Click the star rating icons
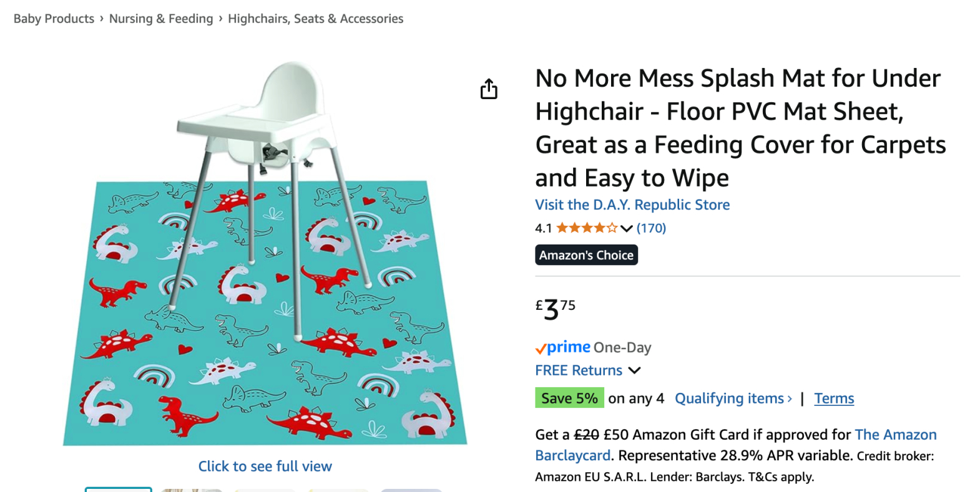 point(586,228)
